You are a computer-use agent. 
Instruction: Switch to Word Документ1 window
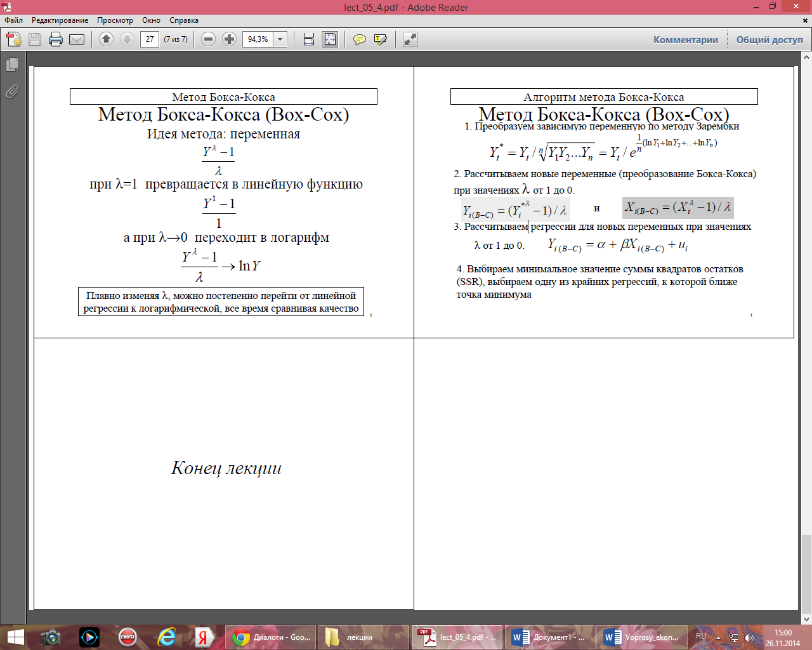pyautogui.click(x=550, y=637)
